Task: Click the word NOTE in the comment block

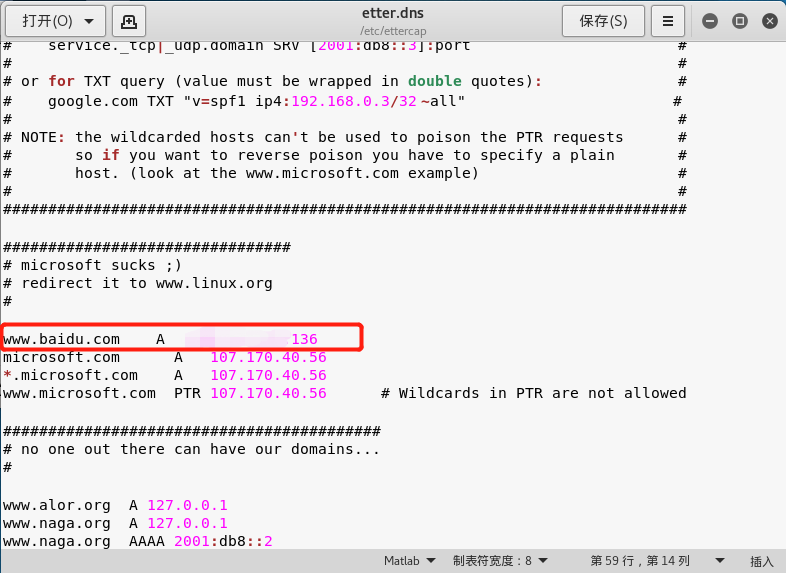Action: click(39, 137)
